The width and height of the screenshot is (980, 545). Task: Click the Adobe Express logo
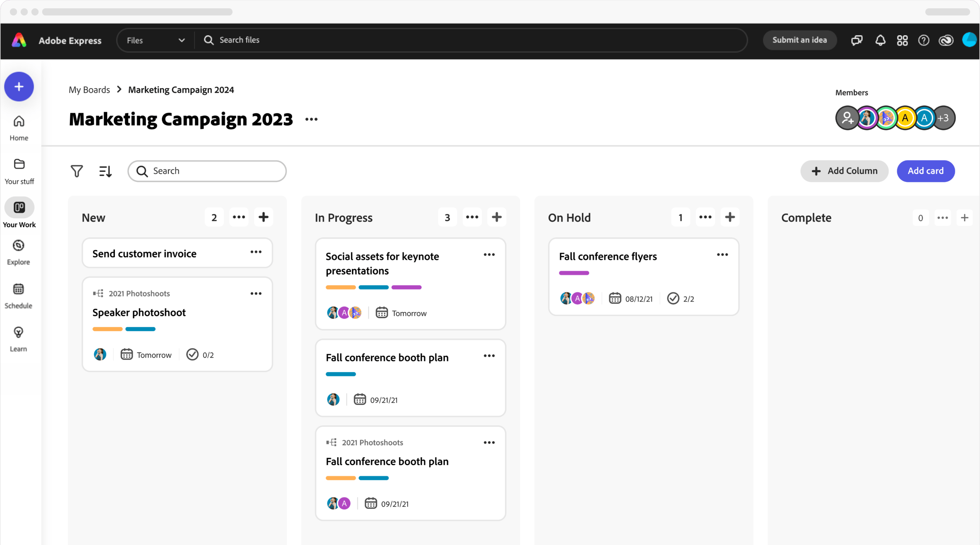[x=19, y=40]
